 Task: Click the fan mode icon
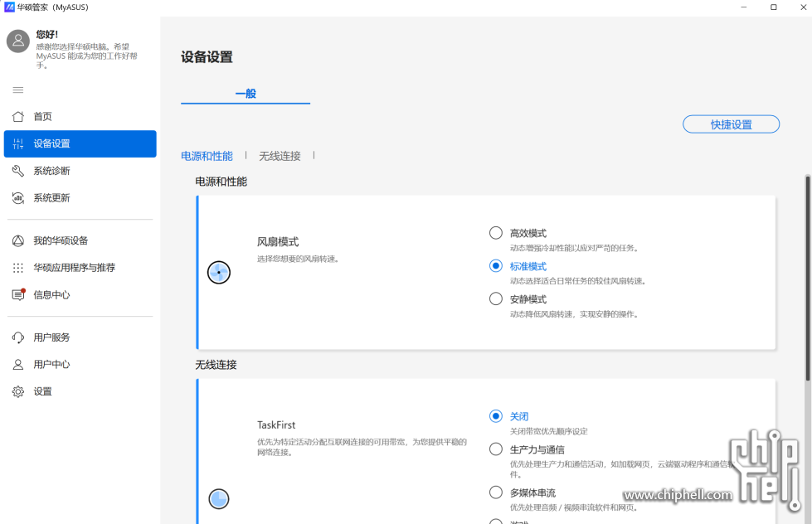coord(219,272)
